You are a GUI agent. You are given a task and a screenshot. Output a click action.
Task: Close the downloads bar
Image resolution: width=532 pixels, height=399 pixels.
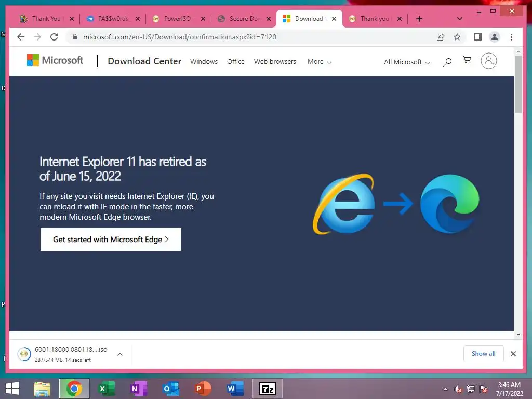pyautogui.click(x=513, y=354)
